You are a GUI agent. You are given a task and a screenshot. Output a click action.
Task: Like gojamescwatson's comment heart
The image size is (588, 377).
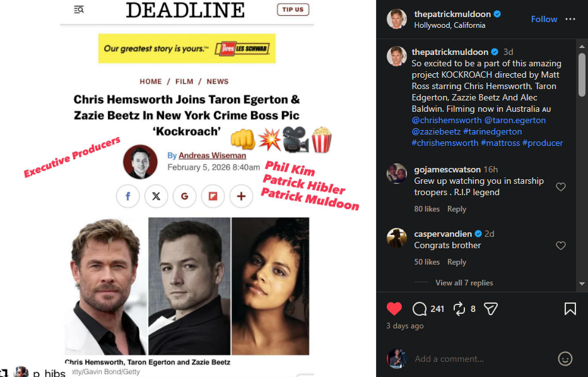click(x=561, y=187)
